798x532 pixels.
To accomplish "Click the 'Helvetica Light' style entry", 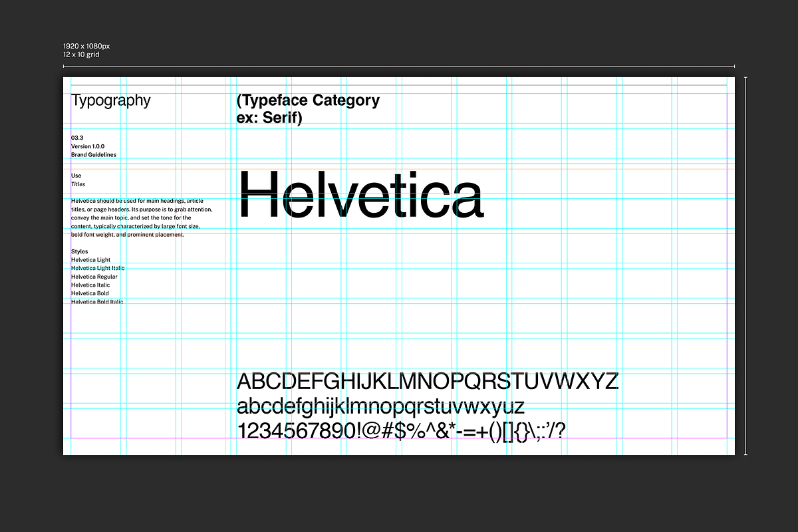I will pos(91,260).
